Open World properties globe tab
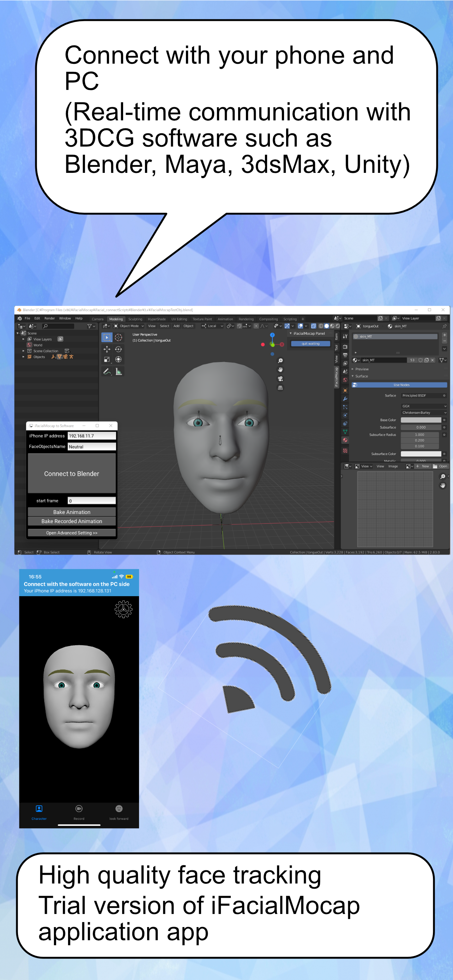Screen dimensions: 453x980 (x=345, y=380)
